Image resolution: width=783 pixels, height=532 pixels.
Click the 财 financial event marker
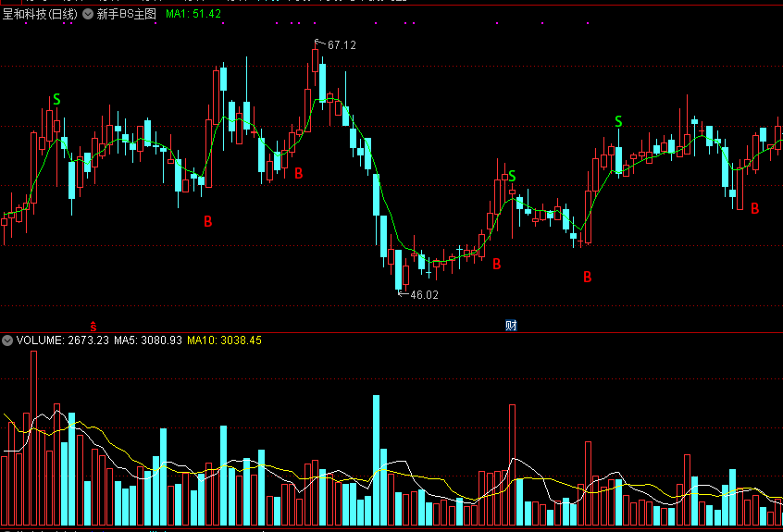pyautogui.click(x=511, y=326)
